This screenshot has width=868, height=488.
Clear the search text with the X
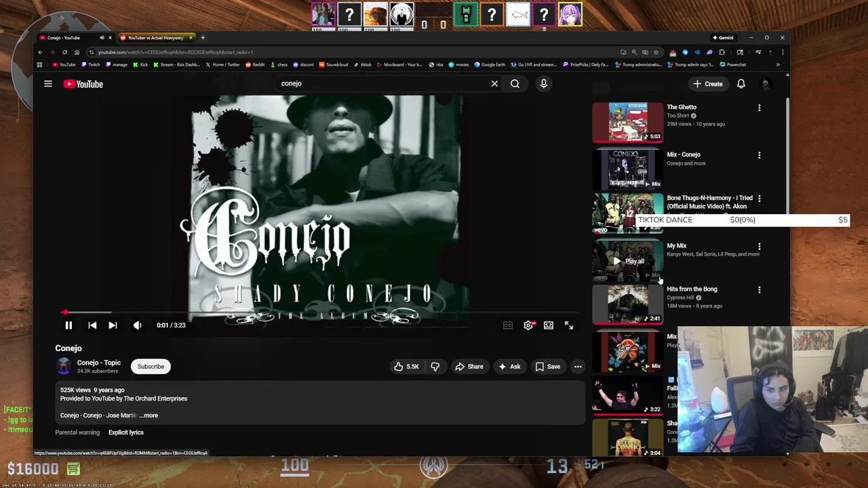click(494, 83)
